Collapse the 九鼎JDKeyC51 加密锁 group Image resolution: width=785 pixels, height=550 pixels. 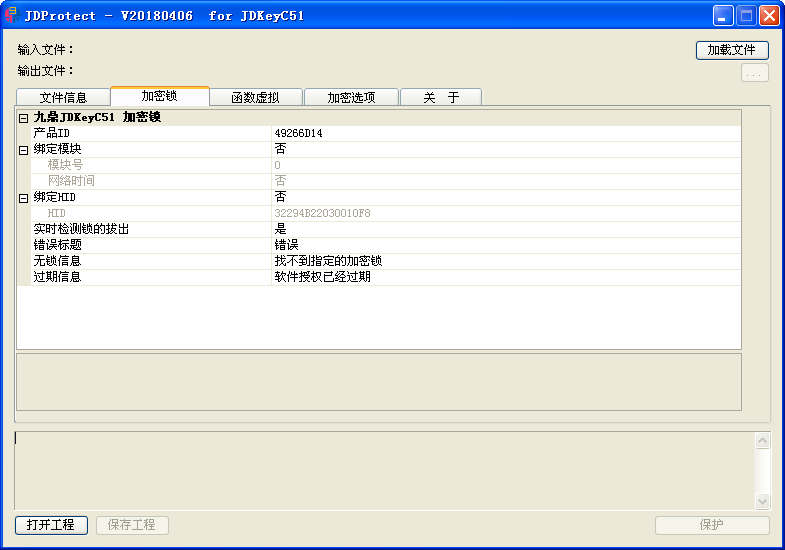tap(23, 118)
